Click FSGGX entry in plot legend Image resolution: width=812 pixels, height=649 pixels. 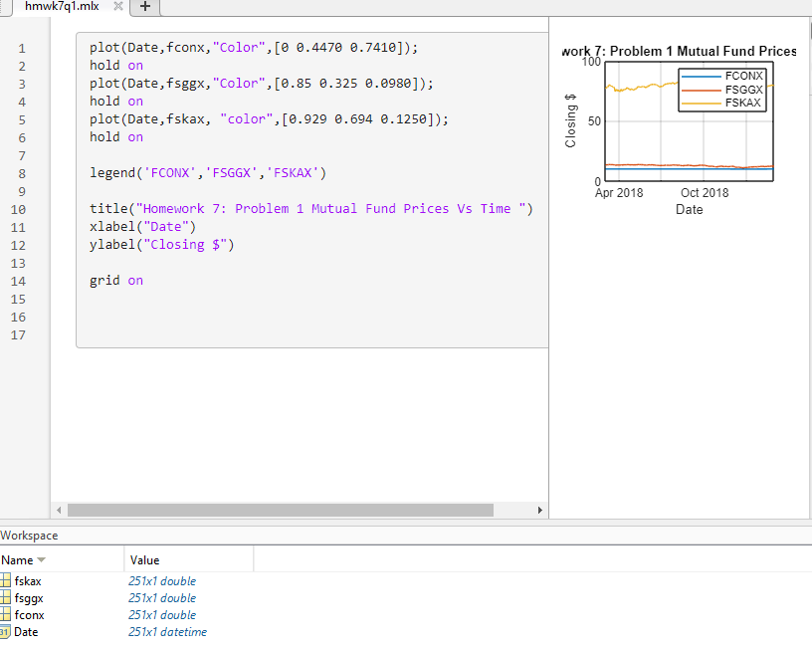[x=743, y=90]
